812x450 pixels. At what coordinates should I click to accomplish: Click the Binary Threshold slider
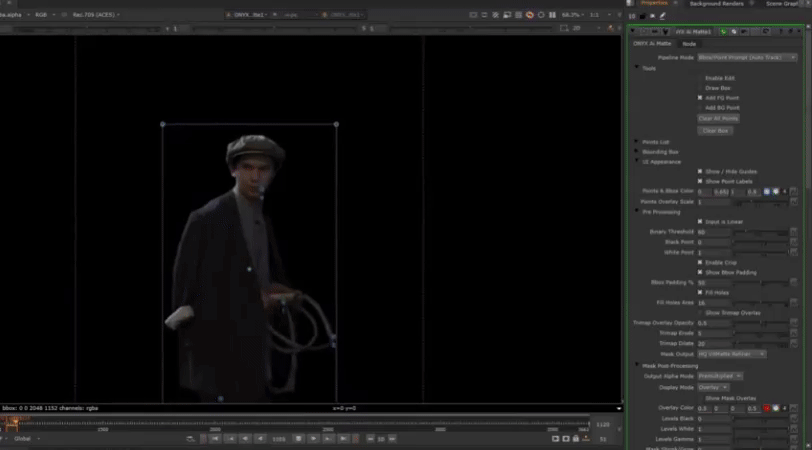(761, 232)
